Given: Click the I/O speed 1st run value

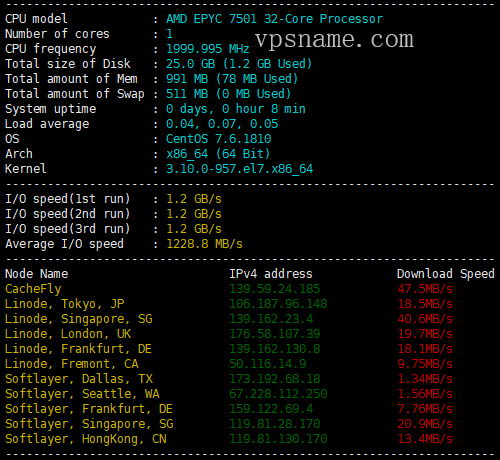Looking at the screenshot, I should [194, 199].
